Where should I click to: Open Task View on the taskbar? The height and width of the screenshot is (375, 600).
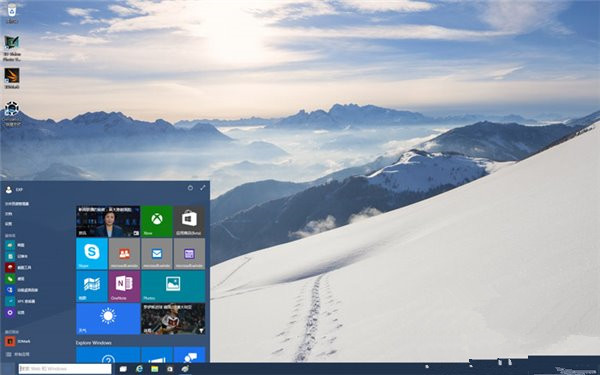(123, 369)
